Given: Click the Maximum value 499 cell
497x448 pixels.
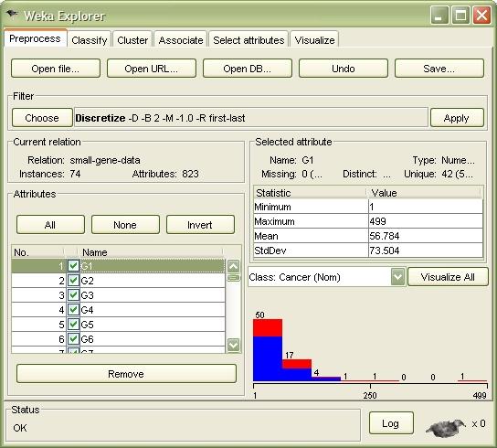Looking at the screenshot, I should click(426, 221).
